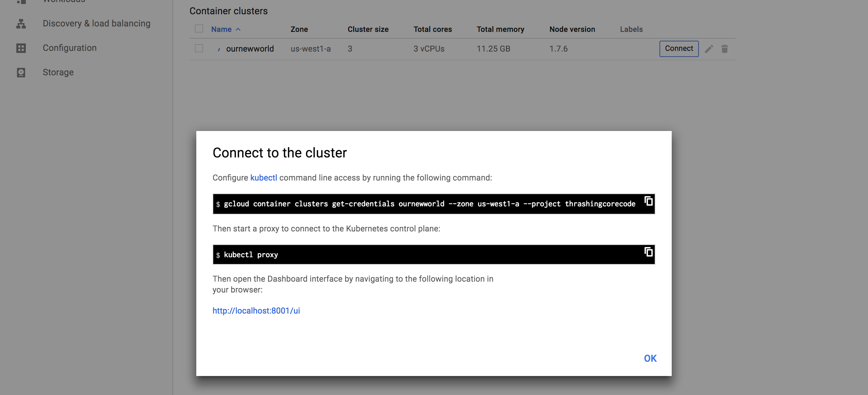This screenshot has width=868, height=395.
Task: Click the 1.7.6 node version cell
Action: [559, 49]
